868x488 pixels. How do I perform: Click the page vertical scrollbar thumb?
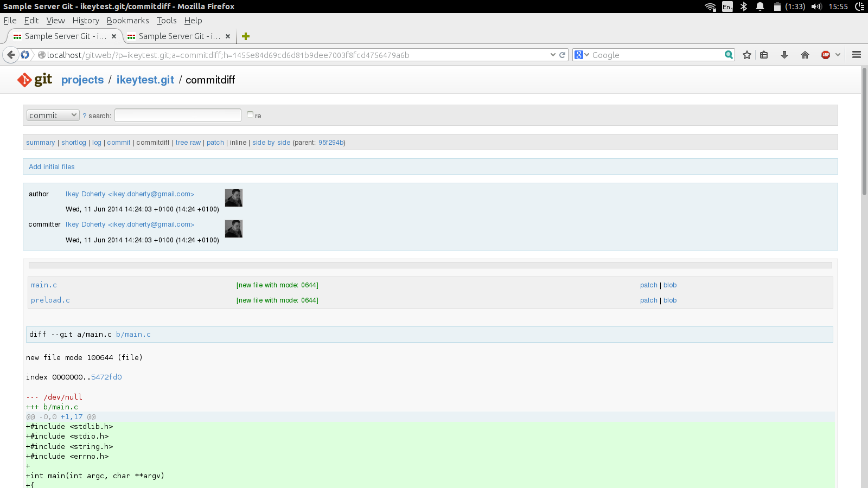tap(864, 130)
